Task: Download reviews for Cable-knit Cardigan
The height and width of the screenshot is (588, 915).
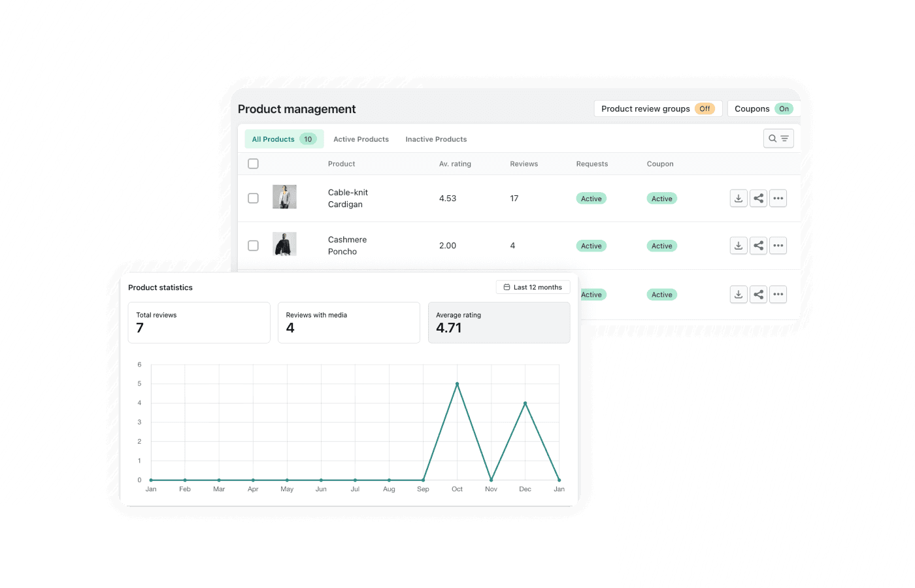Action: click(739, 198)
